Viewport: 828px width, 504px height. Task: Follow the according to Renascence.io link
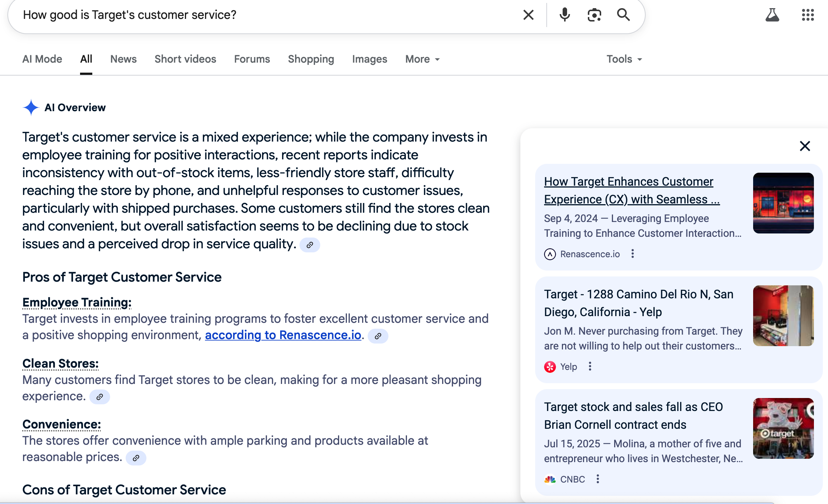pyautogui.click(x=283, y=335)
